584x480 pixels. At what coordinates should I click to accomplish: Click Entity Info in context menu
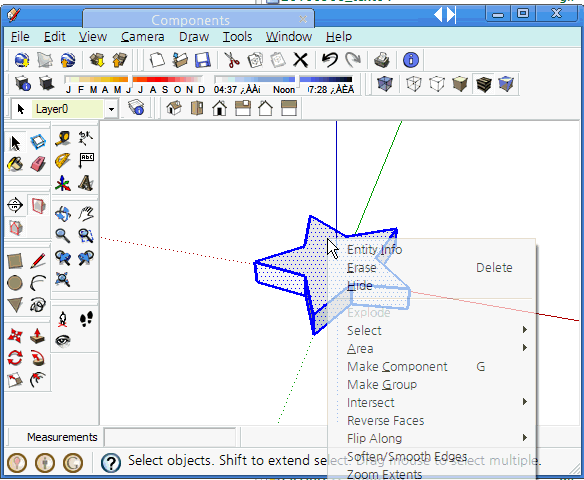[375, 249]
